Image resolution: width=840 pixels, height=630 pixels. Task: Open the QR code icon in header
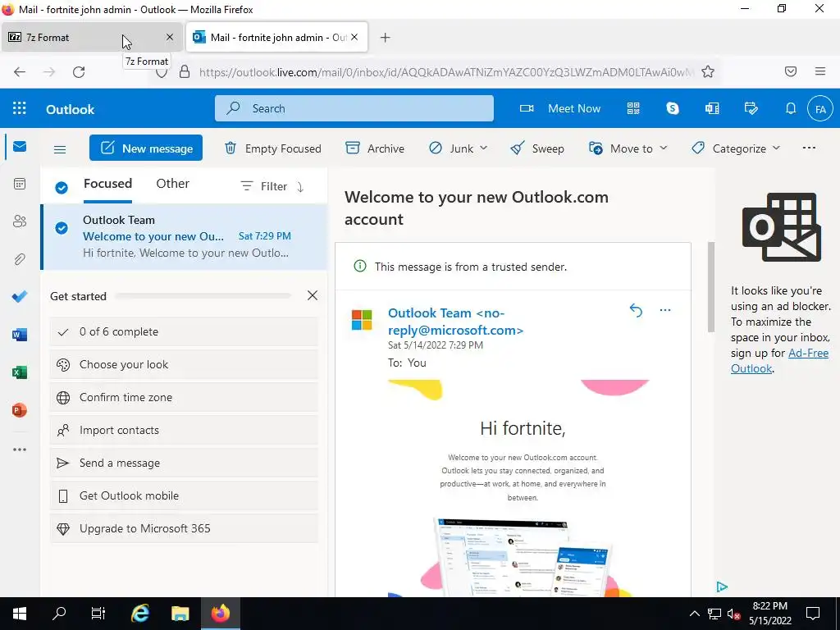click(633, 109)
